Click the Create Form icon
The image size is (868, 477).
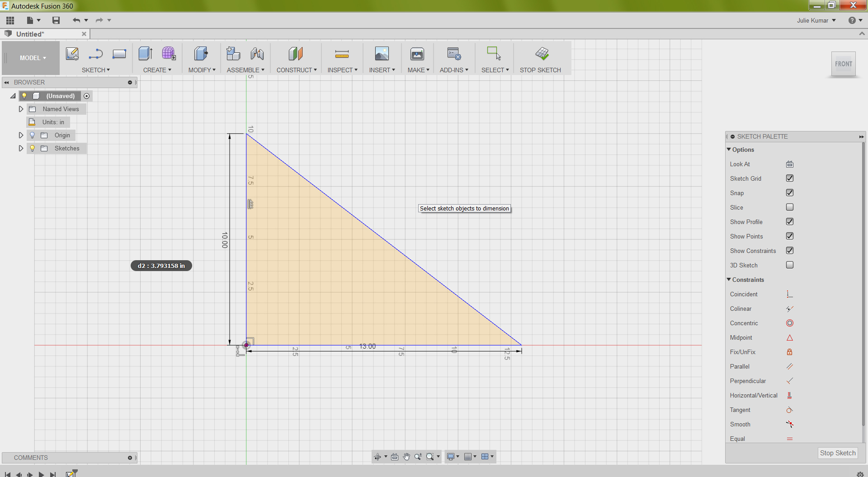[x=169, y=54]
